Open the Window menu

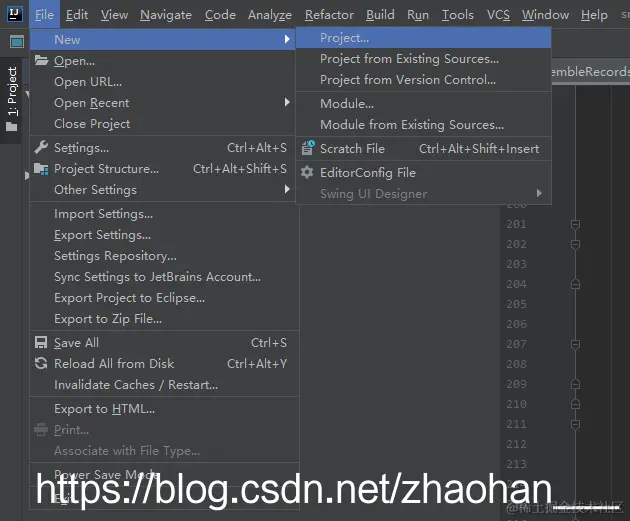545,14
